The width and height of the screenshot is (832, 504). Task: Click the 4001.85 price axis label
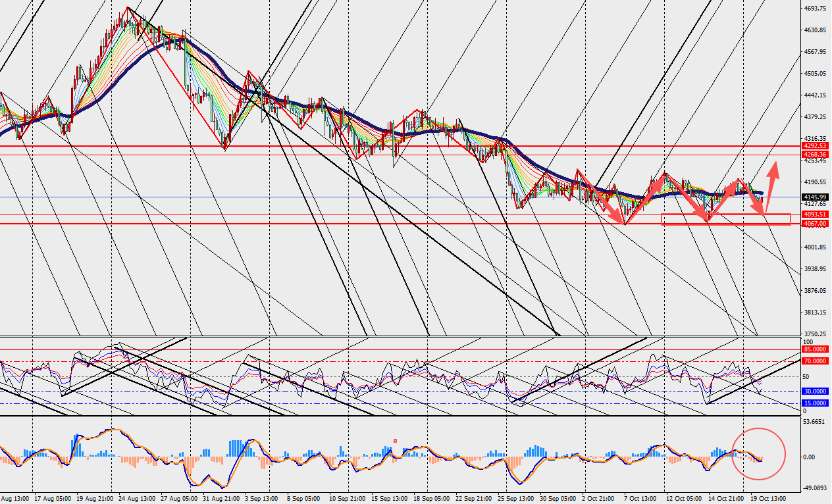pyautogui.click(x=814, y=247)
